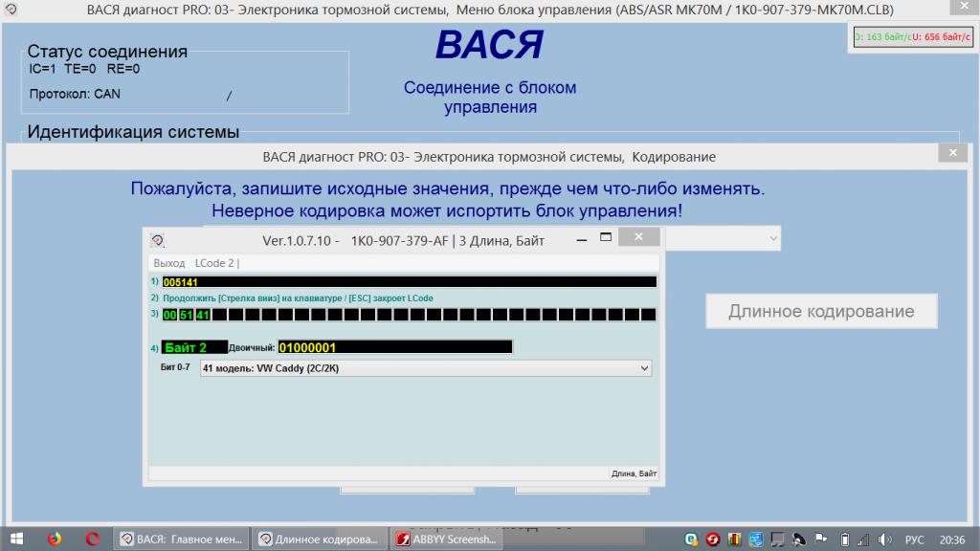980x551 pixels.
Task: Click the Длина, Байт status bar text
Action: (634, 474)
